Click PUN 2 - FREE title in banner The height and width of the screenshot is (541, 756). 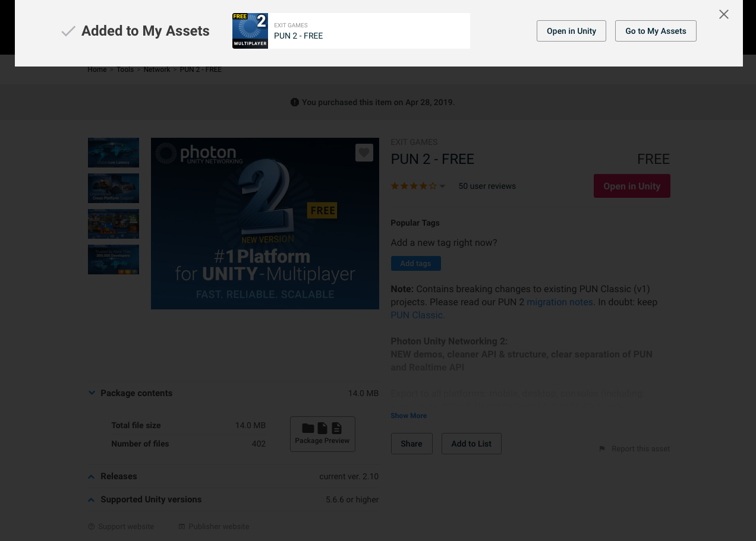(298, 36)
